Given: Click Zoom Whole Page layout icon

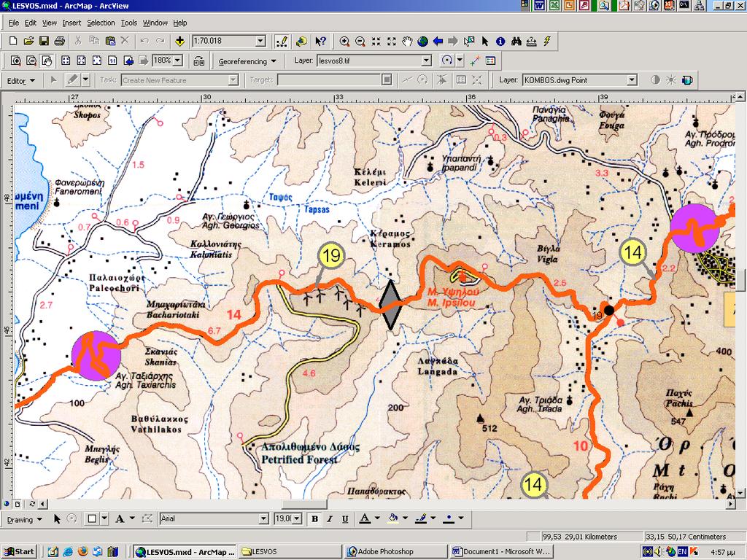Looking at the screenshot, I should (x=97, y=61).
